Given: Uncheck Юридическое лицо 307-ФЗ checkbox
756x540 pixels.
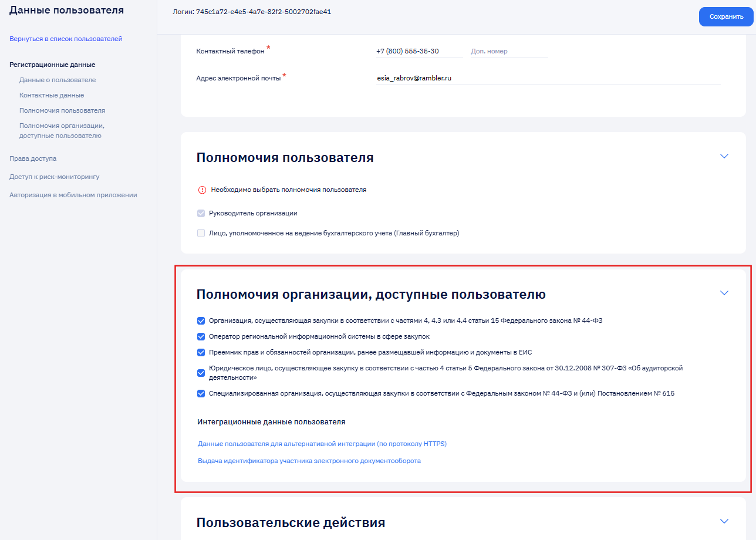Looking at the screenshot, I should (201, 373).
